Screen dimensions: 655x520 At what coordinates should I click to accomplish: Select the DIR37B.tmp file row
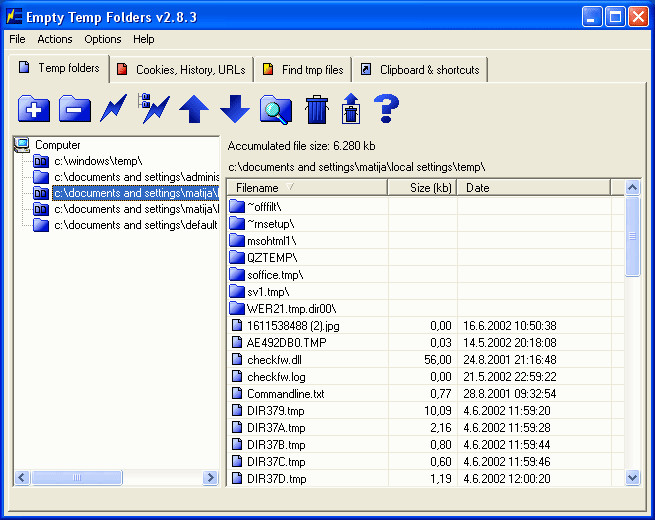coord(425,444)
